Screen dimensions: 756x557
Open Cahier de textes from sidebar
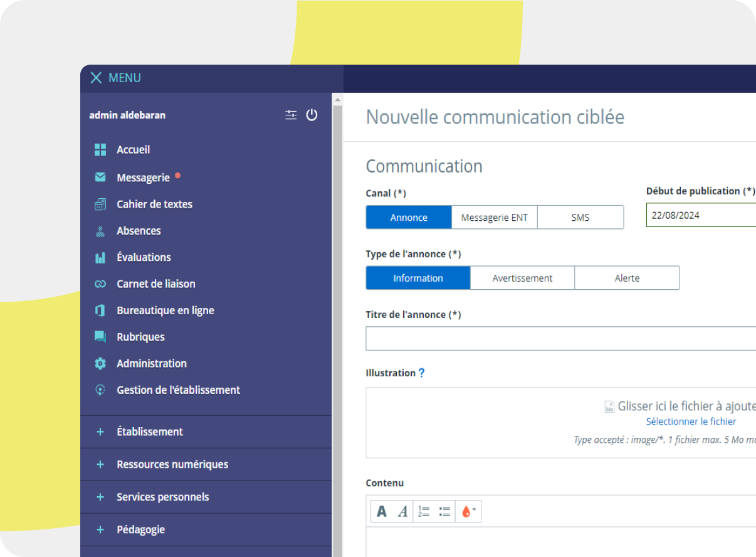[x=154, y=204]
